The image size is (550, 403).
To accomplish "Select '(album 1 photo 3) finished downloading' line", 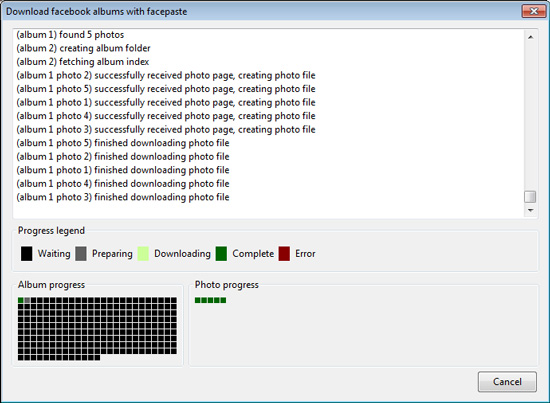I will tap(123, 197).
